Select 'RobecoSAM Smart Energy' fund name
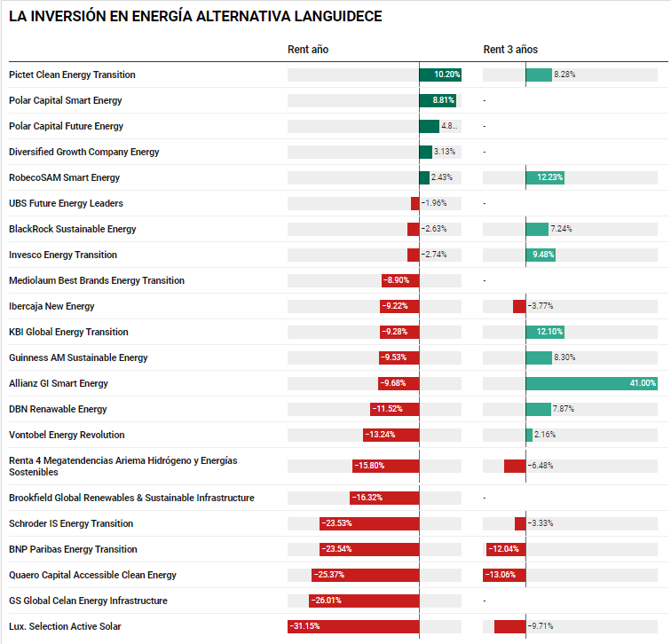 coord(64,177)
